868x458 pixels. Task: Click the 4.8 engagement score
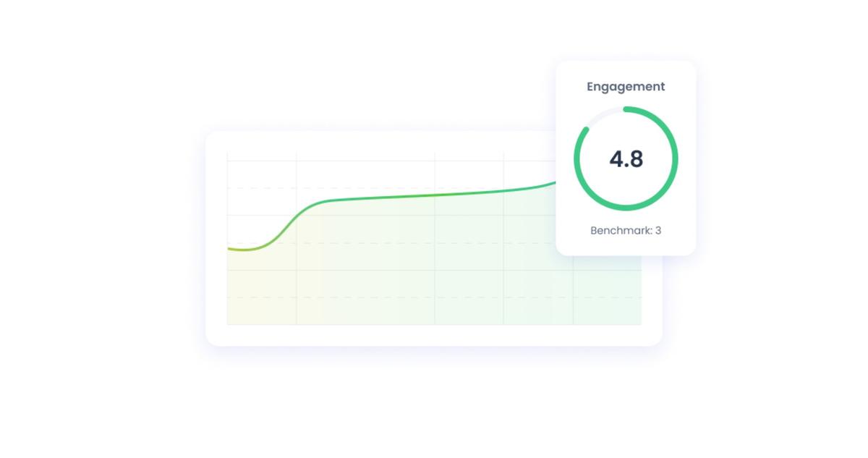626,159
